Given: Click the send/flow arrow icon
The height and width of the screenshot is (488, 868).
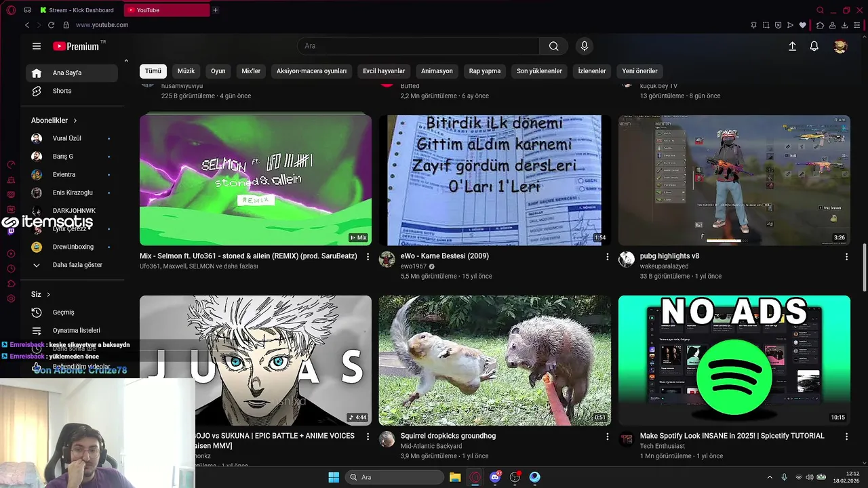Looking at the screenshot, I should click(x=791, y=25).
